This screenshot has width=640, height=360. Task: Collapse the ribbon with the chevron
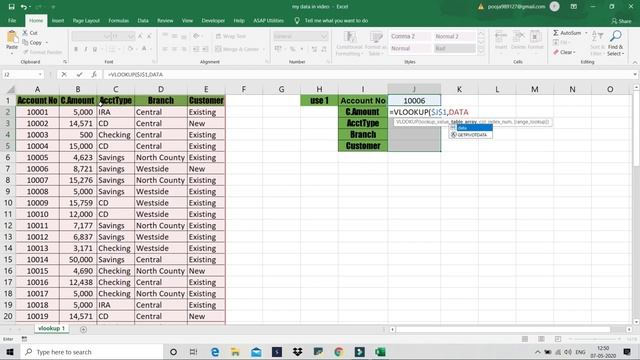click(x=635, y=62)
